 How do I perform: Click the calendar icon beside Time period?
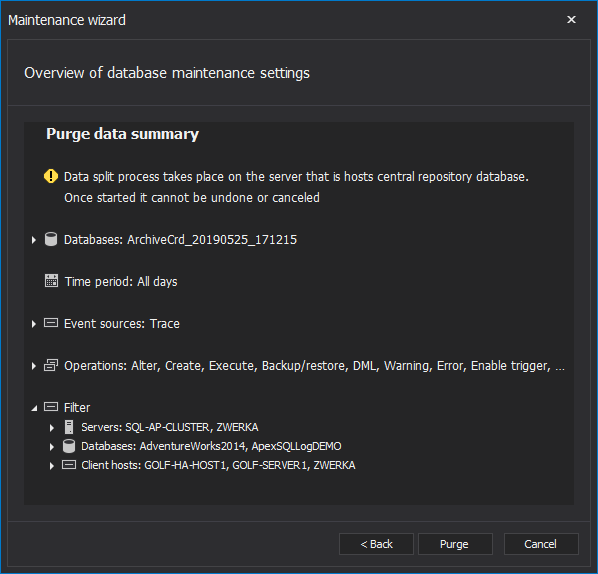(x=51, y=281)
